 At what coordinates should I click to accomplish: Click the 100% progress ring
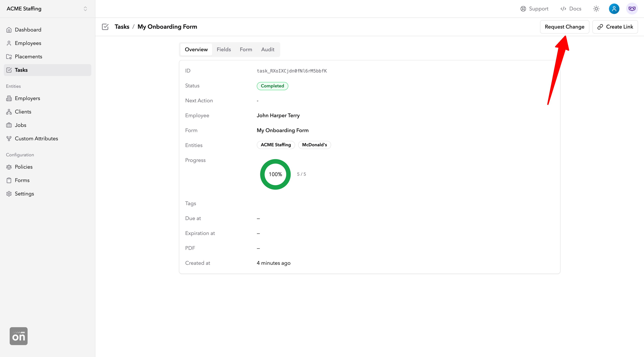click(275, 174)
